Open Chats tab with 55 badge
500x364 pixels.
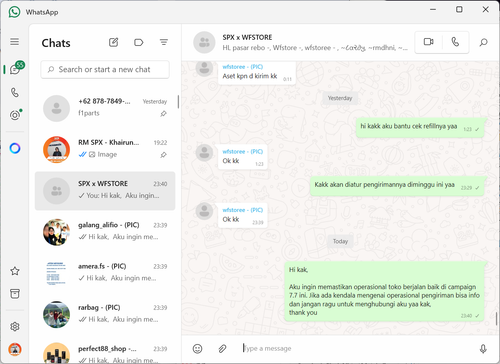[15, 69]
